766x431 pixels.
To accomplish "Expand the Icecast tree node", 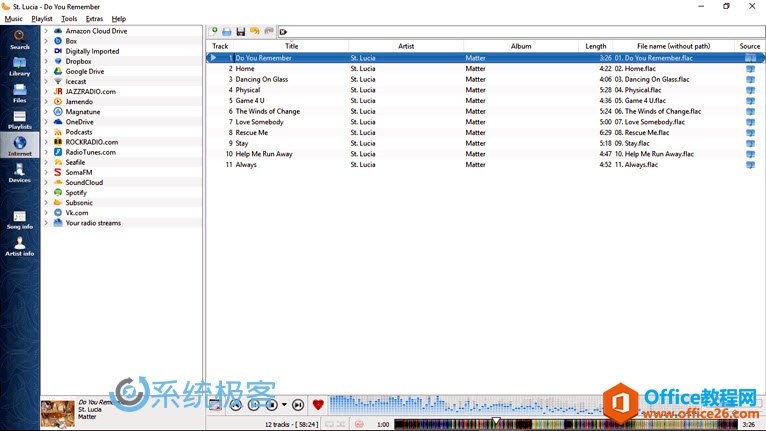I will (46, 81).
